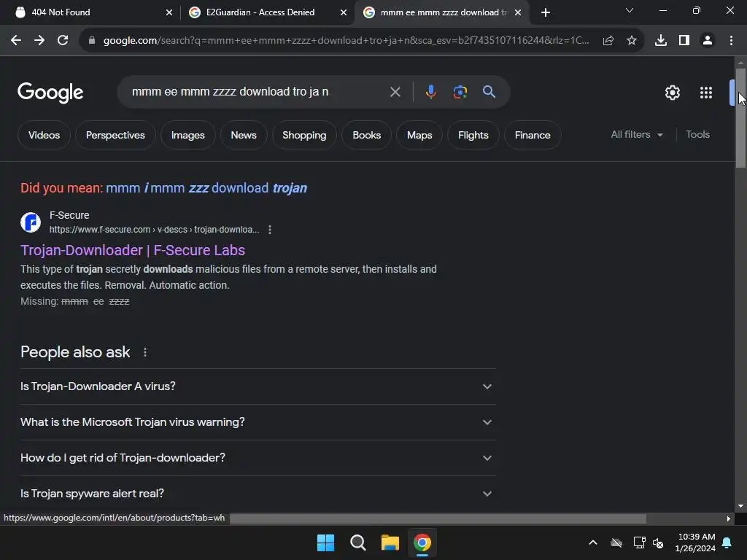This screenshot has width=747, height=560.
Task: Open People also ask options menu
Action: click(145, 352)
